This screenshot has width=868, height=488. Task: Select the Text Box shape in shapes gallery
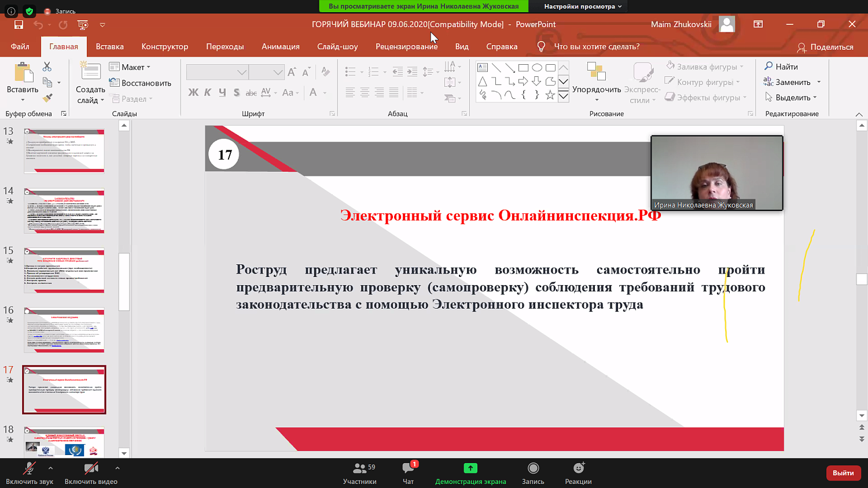click(x=483, y=68)
